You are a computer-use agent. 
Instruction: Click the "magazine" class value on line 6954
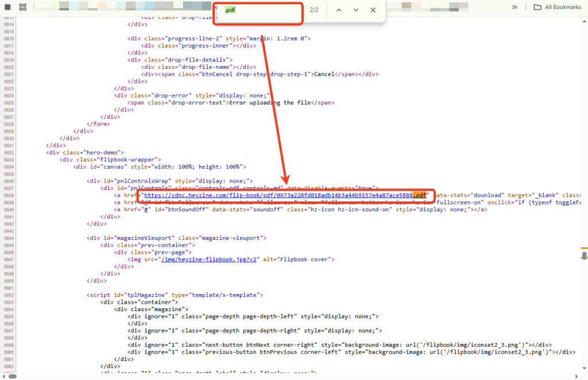tap(169, 309)
